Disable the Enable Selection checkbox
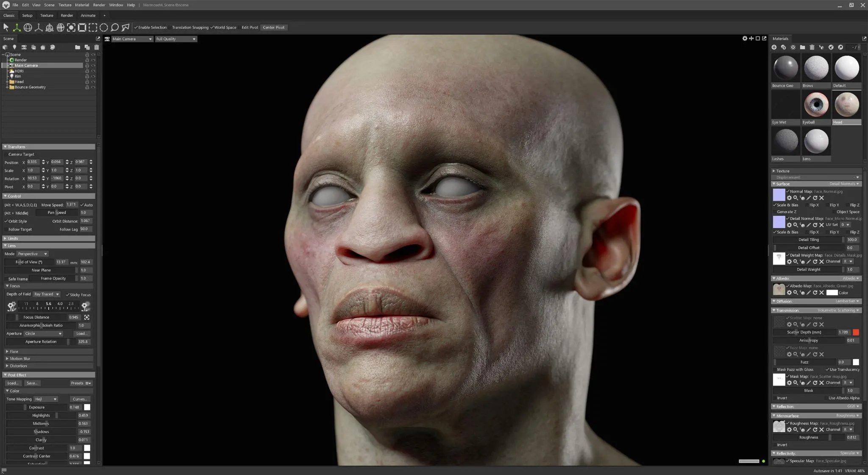This screenshot has width=868, height=475. click(x=136, y=28)
